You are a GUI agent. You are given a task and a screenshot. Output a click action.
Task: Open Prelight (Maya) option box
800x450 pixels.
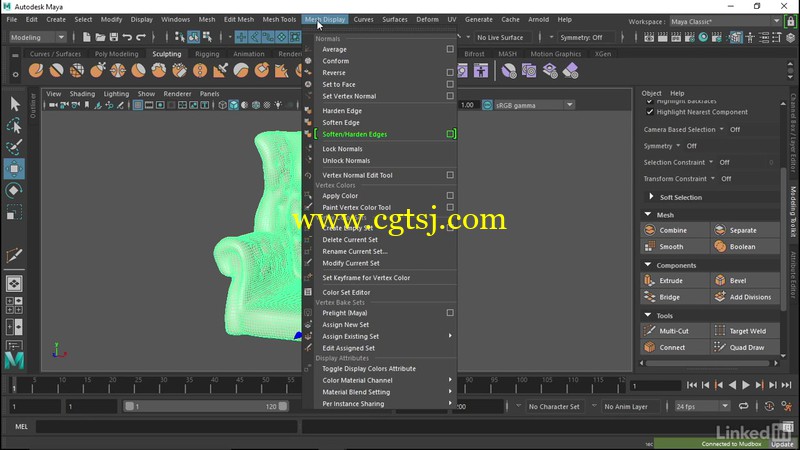pyautogui.click(x=450, y=313)
